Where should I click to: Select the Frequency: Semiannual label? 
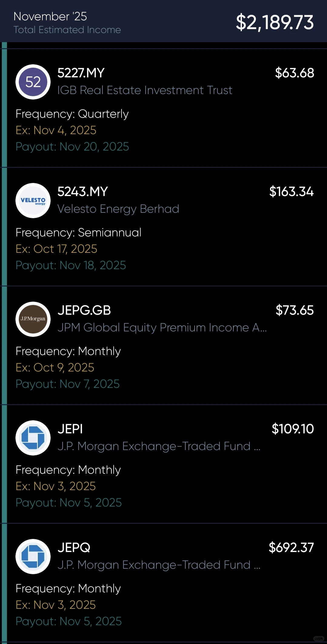pyautogui.click(x=78, y=233)
